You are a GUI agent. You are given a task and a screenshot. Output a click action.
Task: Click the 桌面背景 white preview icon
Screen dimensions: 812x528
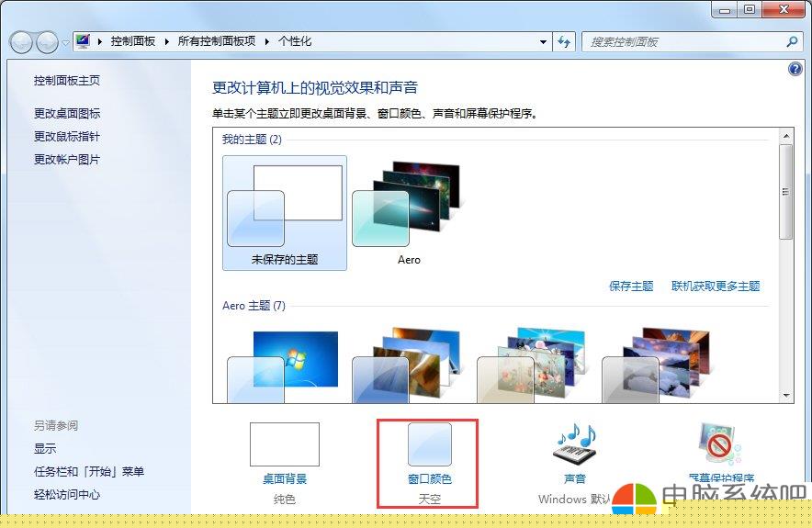(285, 444)
